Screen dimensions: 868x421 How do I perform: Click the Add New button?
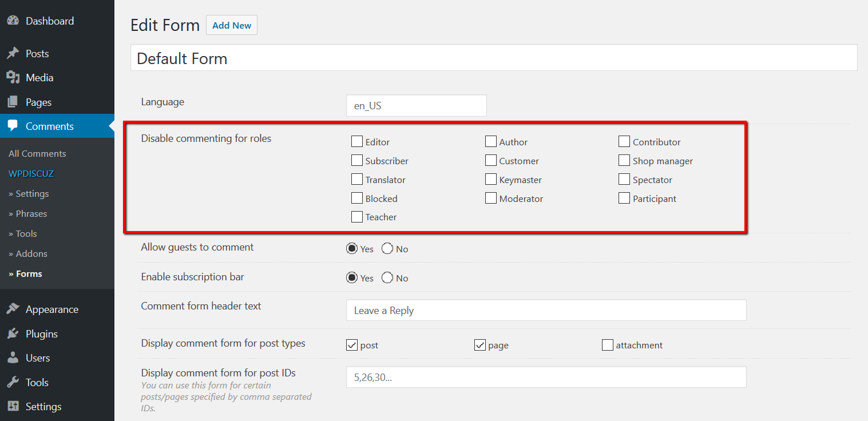[232, 25]
